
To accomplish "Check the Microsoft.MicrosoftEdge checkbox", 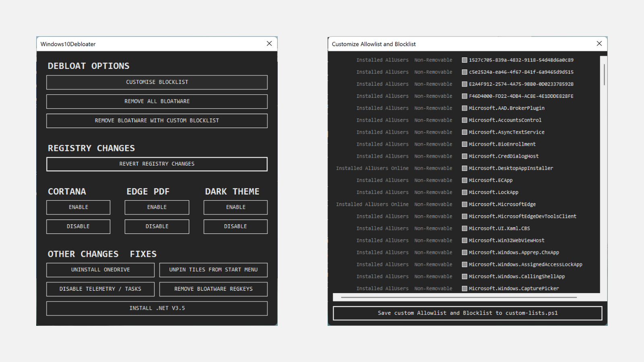I will point(464,204).
